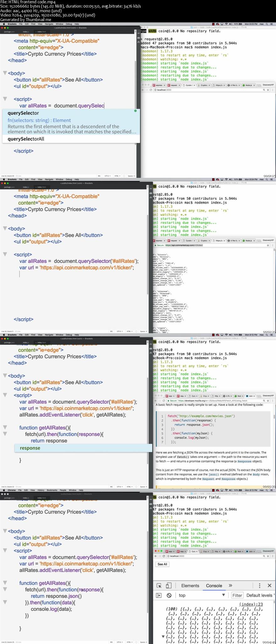Viewport: 276px width, 644px height.
Task: Bookmark the MDN Using Fetch page star
Action: pos(268,401)
